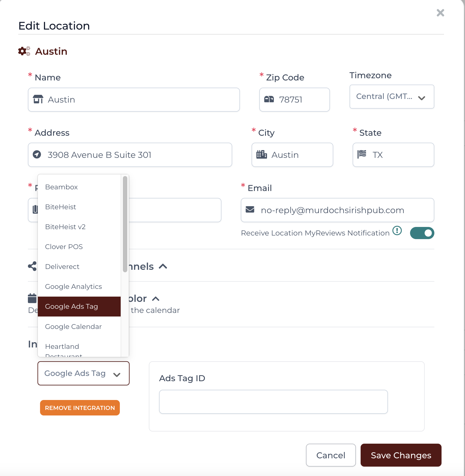Click the integration list scrollbar thumb
The height and width of the screenshot is (476, 465).
click(x=125, y=224)
